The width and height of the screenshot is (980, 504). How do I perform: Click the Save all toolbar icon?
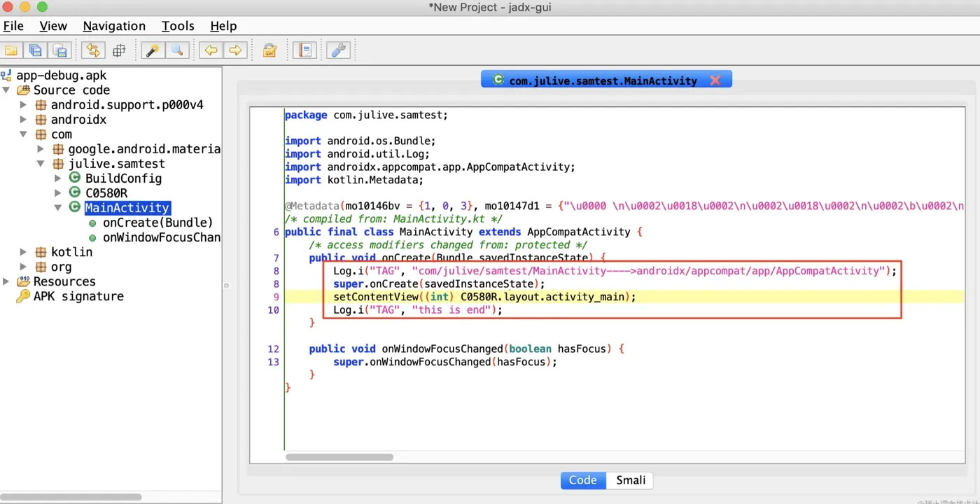pyautogui.click(x=35, y=50)
